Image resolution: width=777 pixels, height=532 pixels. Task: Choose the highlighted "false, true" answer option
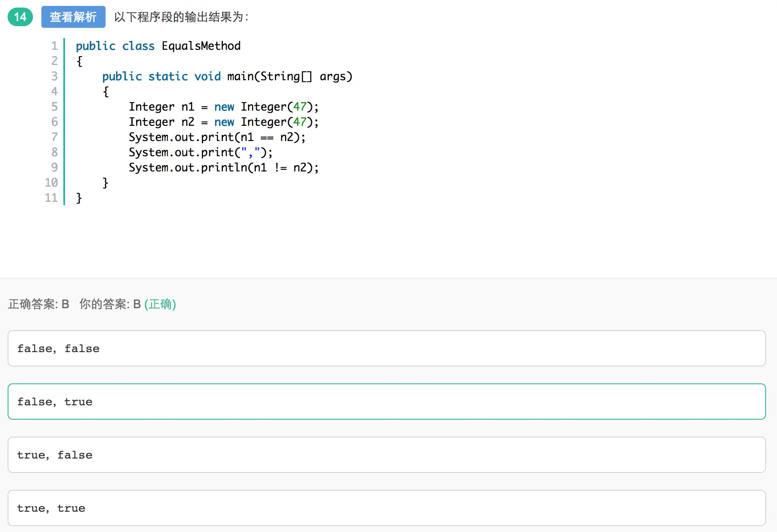[386, 402]
